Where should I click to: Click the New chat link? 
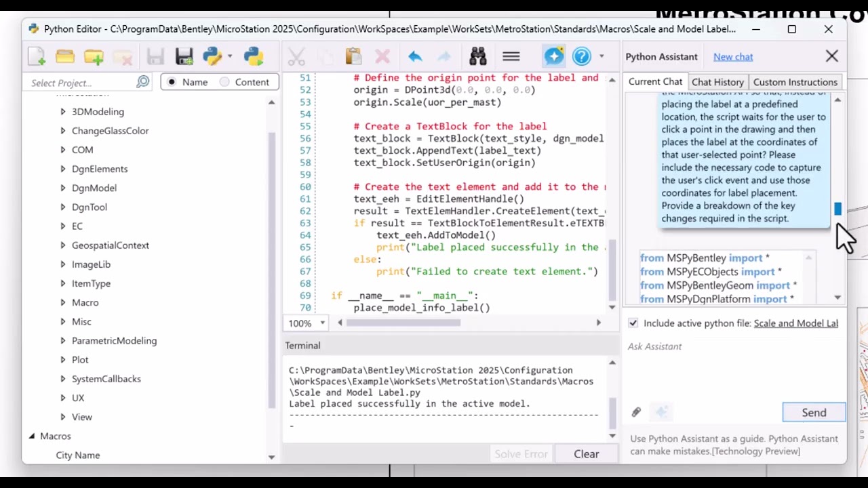(733, 57)
